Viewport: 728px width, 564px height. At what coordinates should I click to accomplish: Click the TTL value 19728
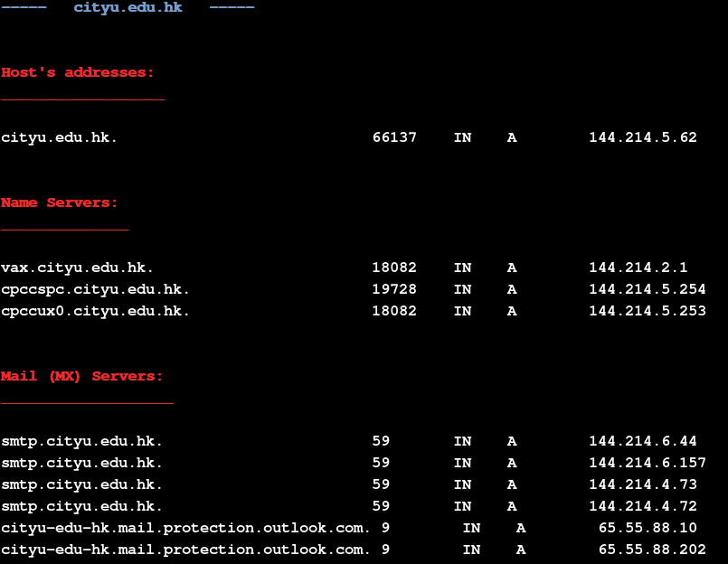pos(394,289)
